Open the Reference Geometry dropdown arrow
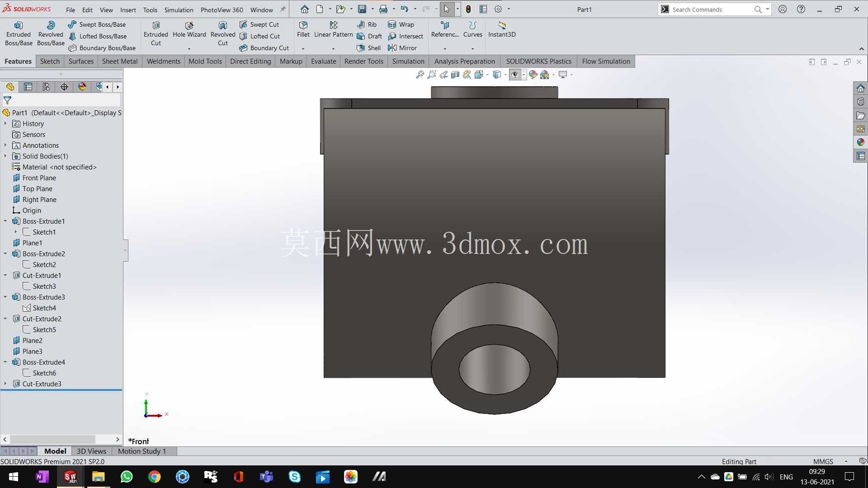This screenshot has width=868, height=488. (x=445, y=49)
